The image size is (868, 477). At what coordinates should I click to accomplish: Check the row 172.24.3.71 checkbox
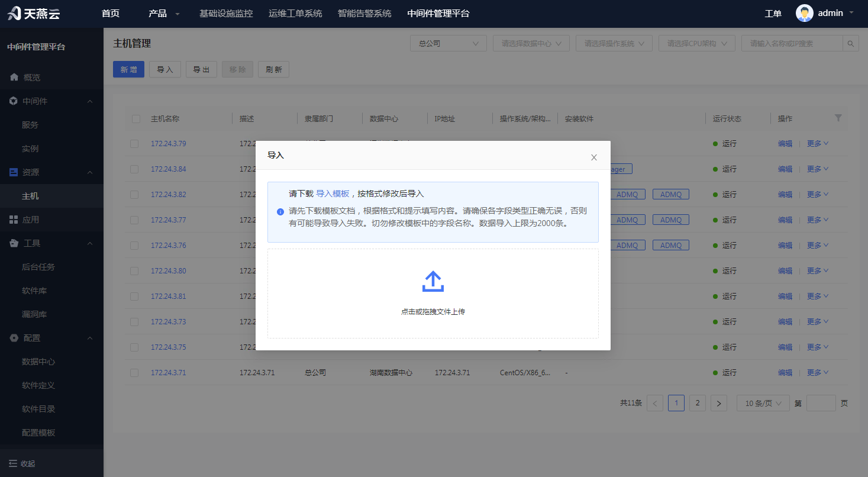134,372
